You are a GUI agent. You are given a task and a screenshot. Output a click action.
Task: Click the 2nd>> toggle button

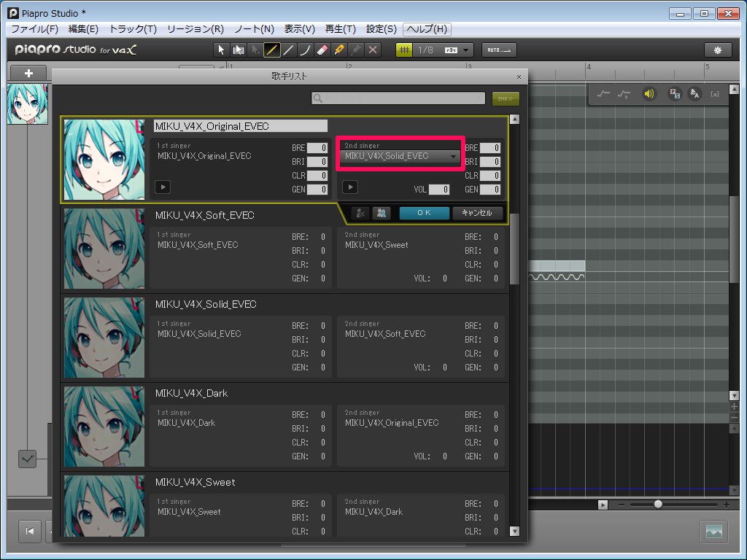pyautogui.click(x=506, y=98)
